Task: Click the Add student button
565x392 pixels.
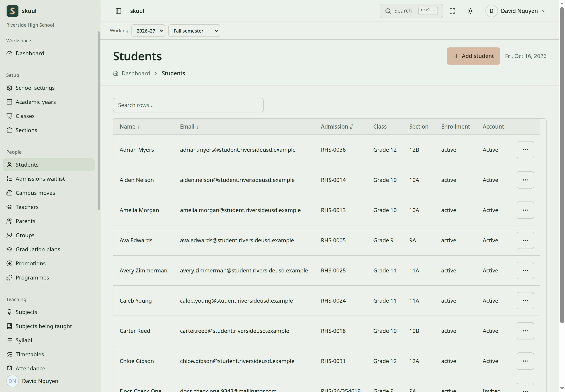Action: coord(473,56)
